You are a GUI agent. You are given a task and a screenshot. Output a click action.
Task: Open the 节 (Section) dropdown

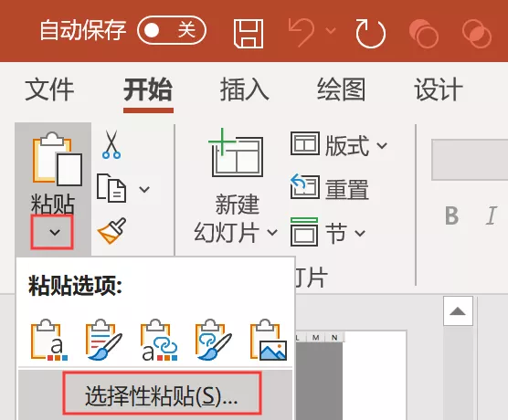[x=328, y=232]
